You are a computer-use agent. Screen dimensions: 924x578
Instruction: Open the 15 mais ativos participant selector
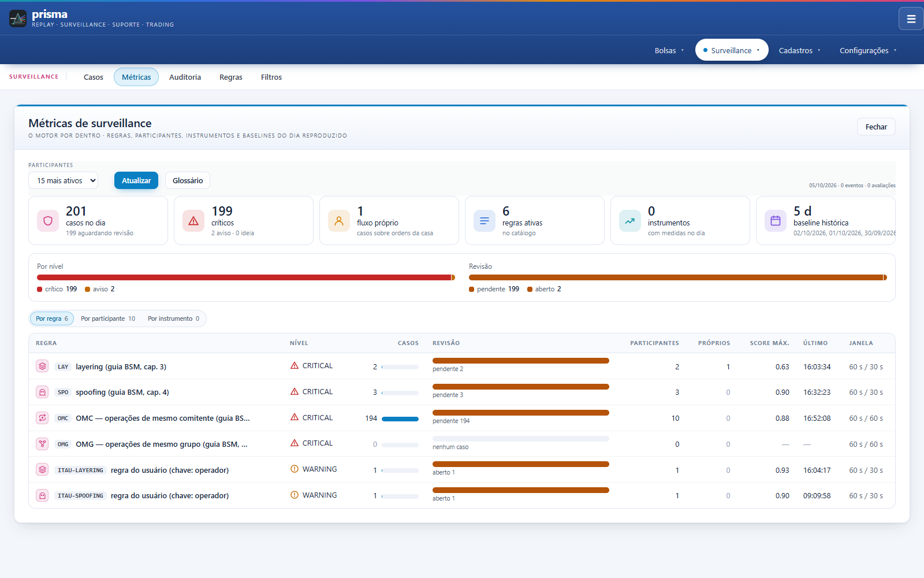(63, 180)
